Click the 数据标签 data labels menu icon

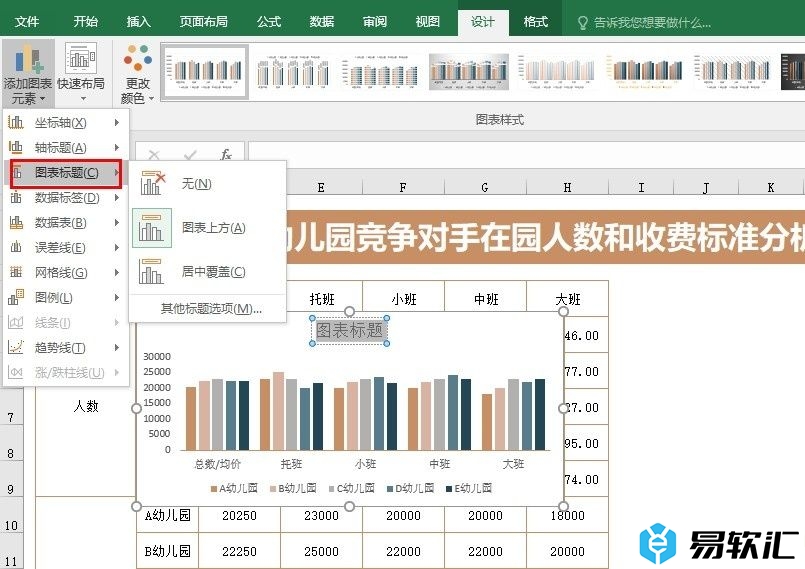click(x=16, y=198)
